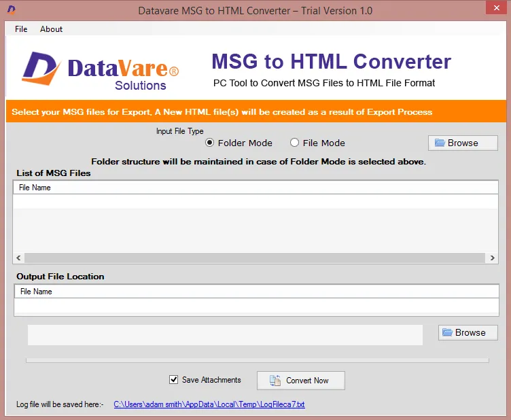Click Browse button for output location
The height and width of the screenshot is (420, 511).
[468, 332]
